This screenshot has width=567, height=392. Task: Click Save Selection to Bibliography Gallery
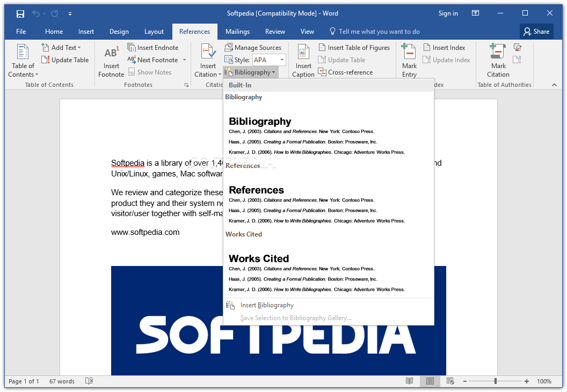pos(329,318)
